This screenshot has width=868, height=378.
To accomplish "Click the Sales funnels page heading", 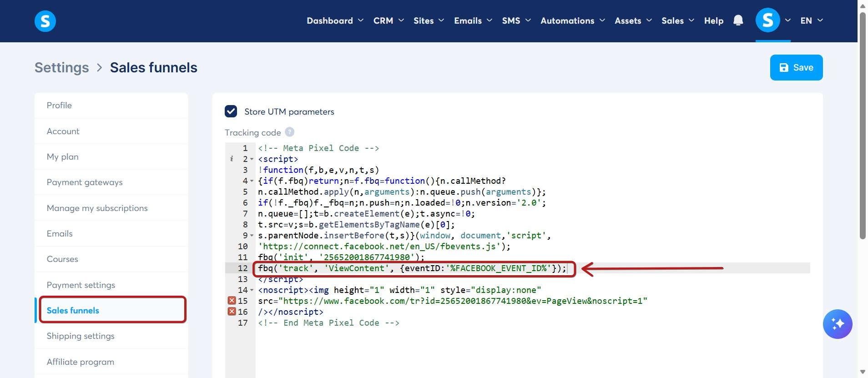I will click(154, 67).
